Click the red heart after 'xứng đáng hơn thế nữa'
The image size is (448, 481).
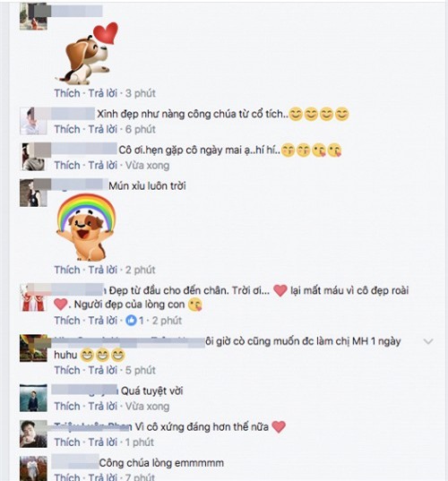(279, 427)
